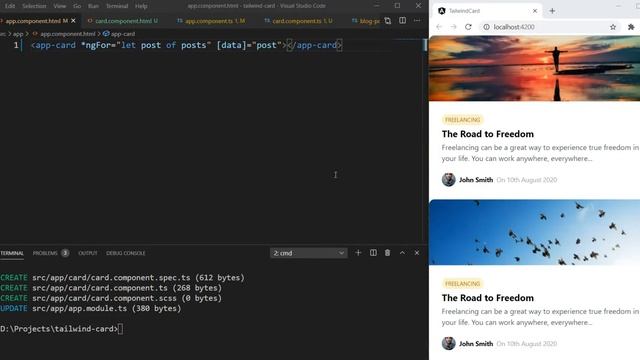The height and width of the screenshot is (360, 640).
Task: Select the app folder breadcrumb
Action: (18, 34)
